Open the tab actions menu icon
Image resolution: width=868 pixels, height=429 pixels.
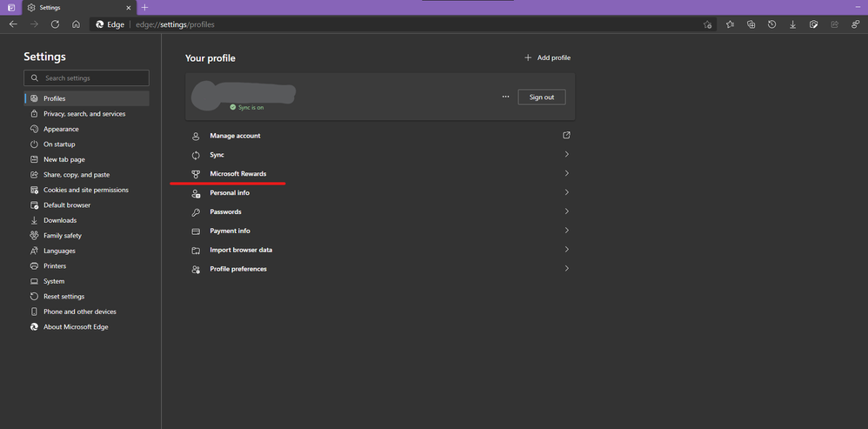11,8
